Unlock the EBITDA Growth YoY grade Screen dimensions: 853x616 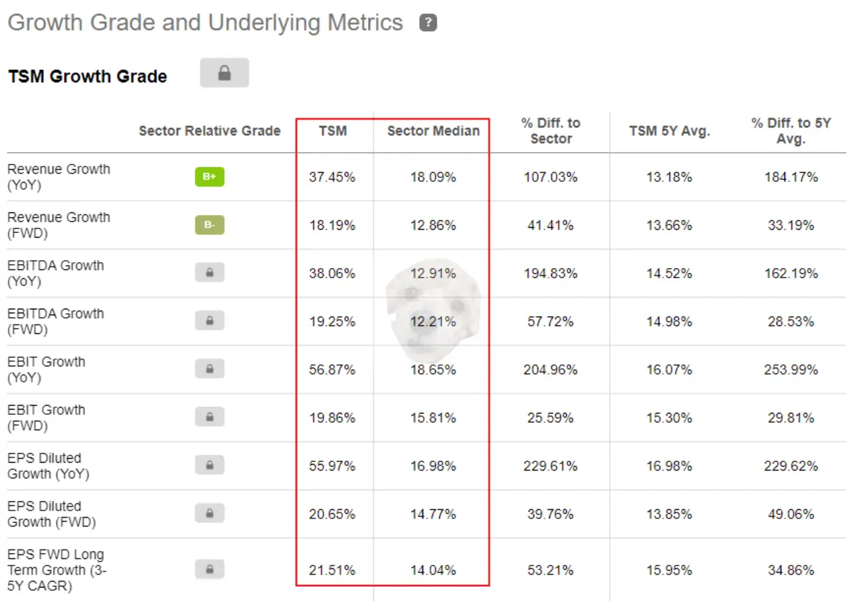pyautogui.click(x=210, y=273)
